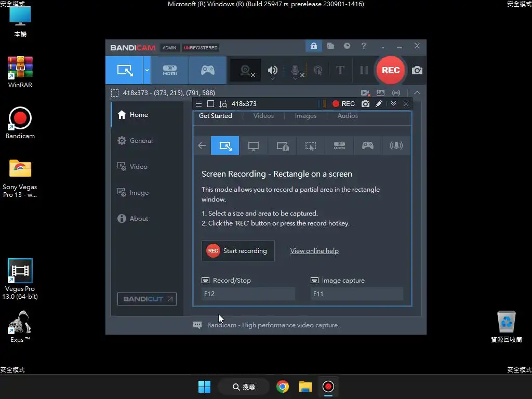The width and height of the screenshot is (532, 399).
Task: Collapse rectangle bar with double chevron
Action: 394,104
